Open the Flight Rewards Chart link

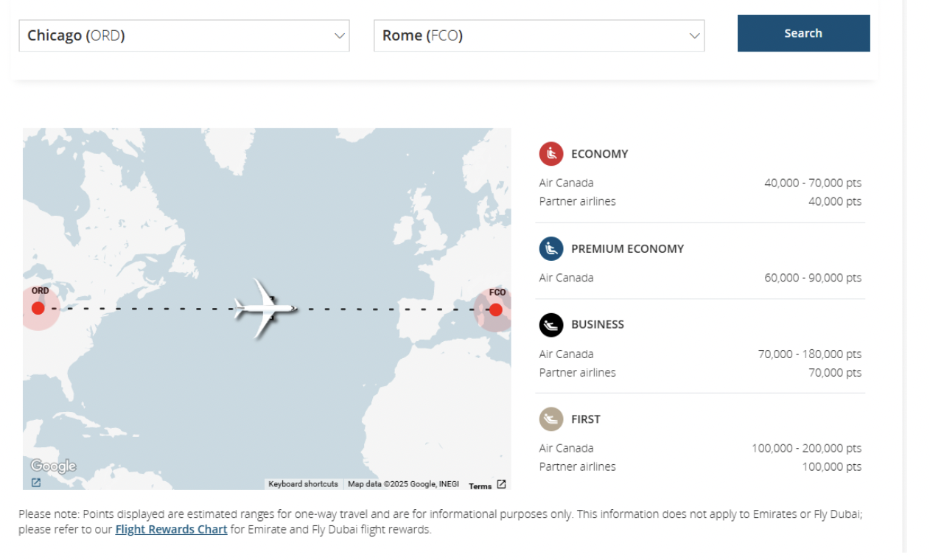[x=171, y=529]
